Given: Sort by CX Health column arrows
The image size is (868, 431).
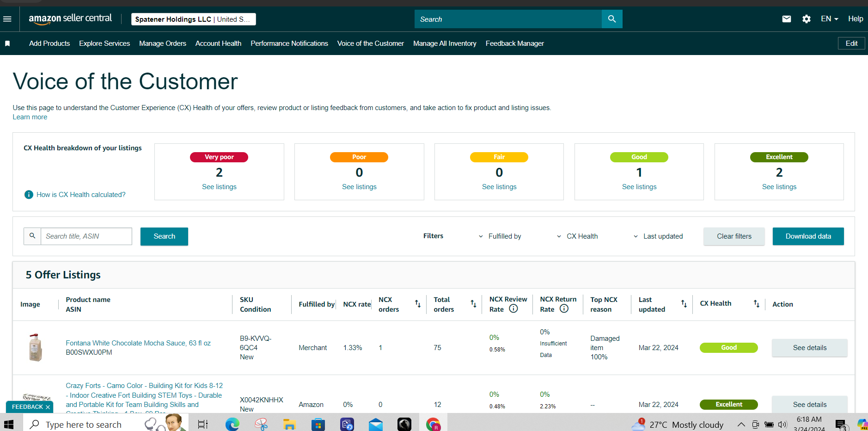Looking at the screenshot, I should tap(757, 304).
